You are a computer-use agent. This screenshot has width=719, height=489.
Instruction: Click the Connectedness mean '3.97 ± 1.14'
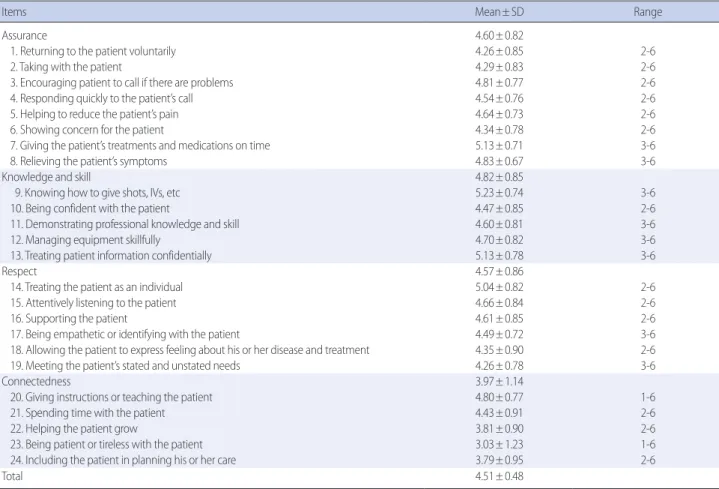[x=499, y=382]
